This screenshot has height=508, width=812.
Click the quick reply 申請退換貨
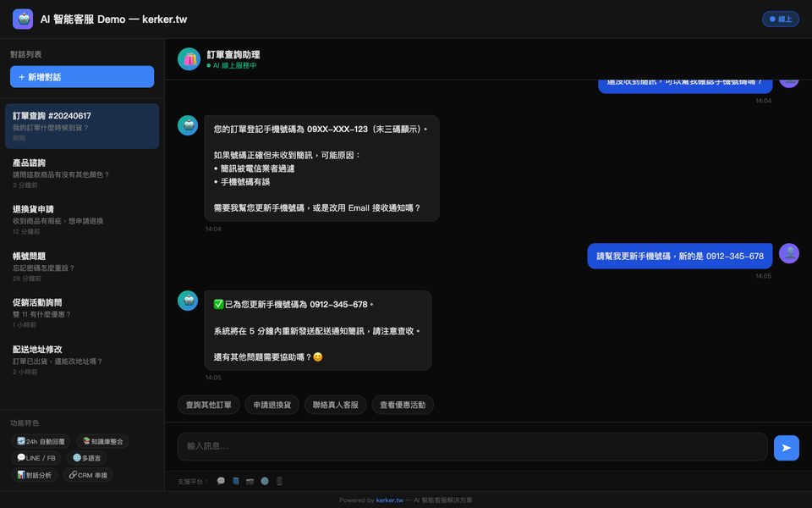[x=272, y=405]
